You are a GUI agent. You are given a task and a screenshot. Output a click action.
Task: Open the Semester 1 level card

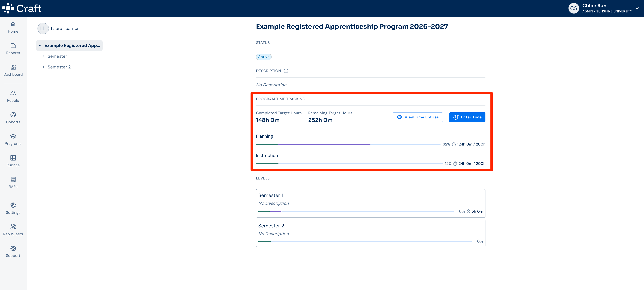point(370,203)
